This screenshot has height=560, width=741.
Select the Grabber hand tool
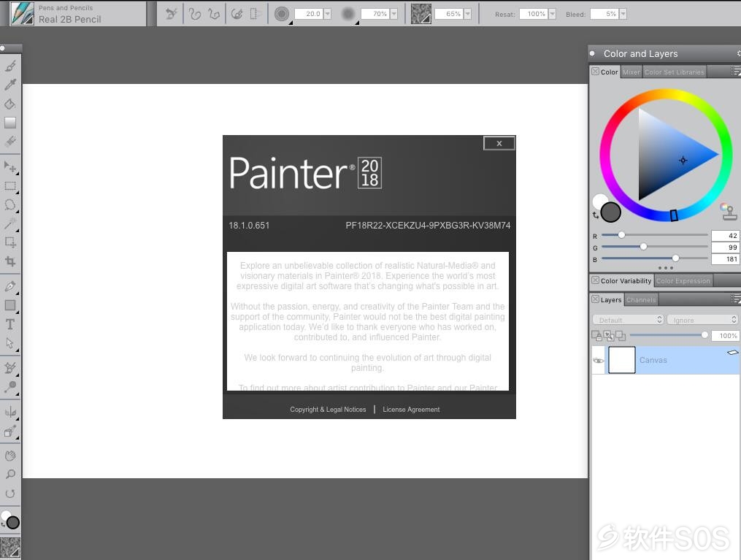[10, 456]
